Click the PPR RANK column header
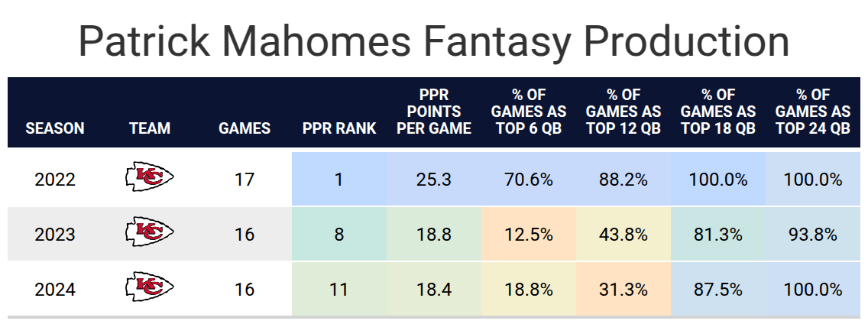 click(x=339, y=128)
